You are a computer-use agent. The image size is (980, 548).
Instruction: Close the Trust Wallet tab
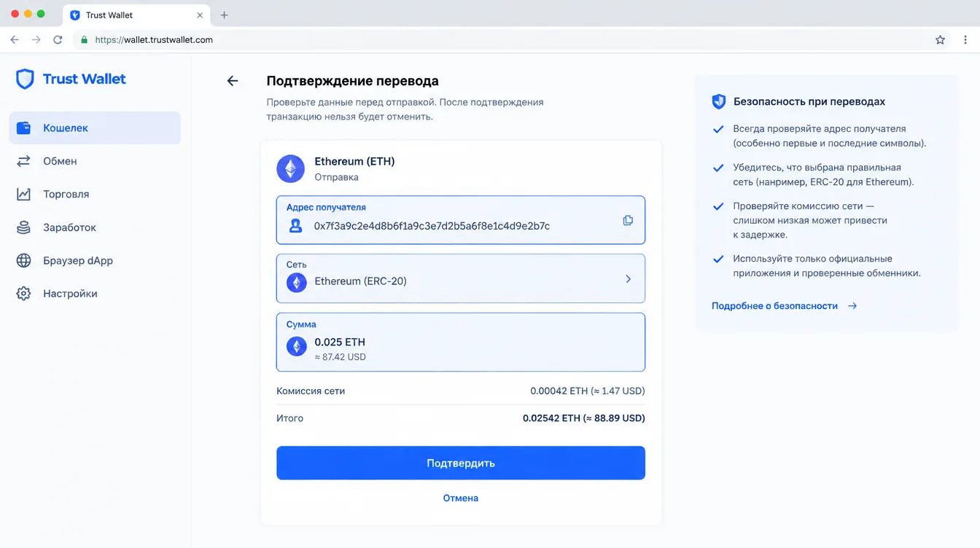click(201, 15)
